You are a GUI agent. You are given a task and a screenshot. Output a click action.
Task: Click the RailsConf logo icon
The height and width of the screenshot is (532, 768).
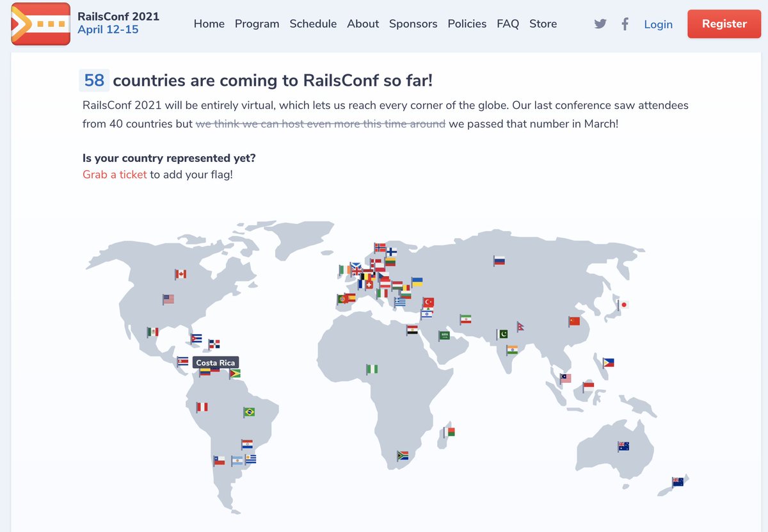click(x=41, y=24)
